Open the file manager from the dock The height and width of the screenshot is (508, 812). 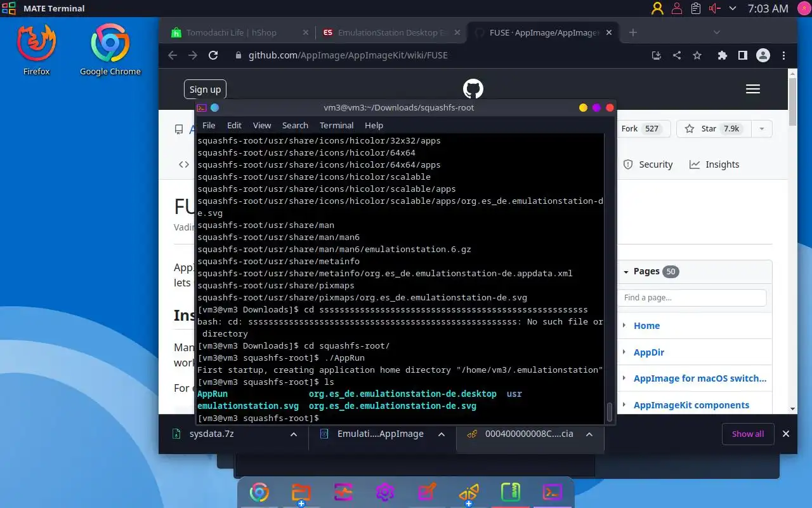[x=301, y=493]
